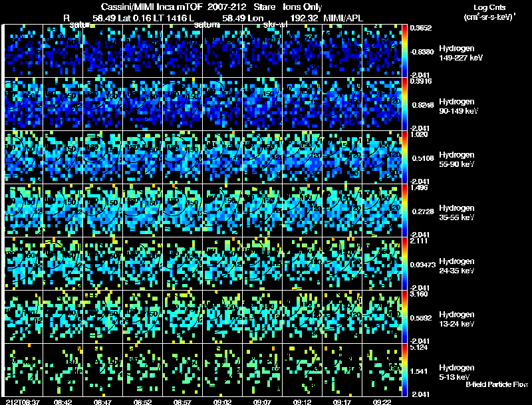This screenshot has height=405, width=532.
Task: Click the time label '09:12'
Action: 302,402
